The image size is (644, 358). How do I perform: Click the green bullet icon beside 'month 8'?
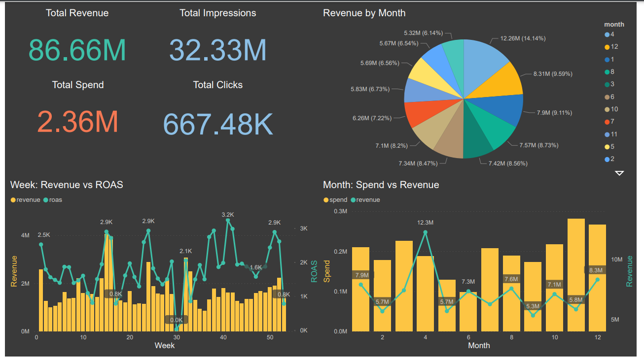(606, 72)
